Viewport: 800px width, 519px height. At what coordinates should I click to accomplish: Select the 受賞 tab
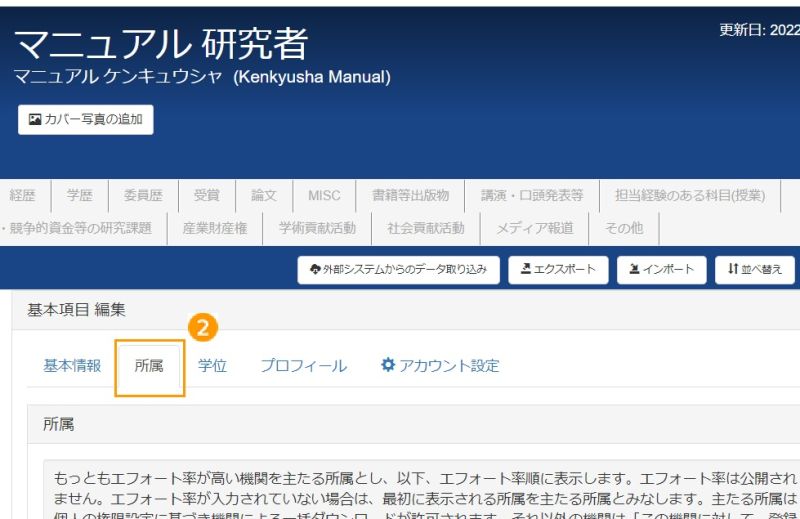click(207, 195)
